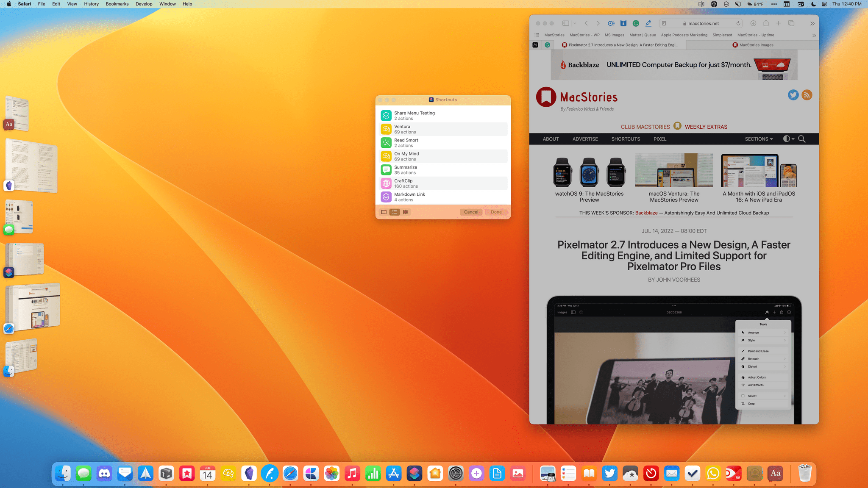Image resolution: width=868 pixels, height=488 pixels.
Task: Click the MacStories search icon
Action: point(802,139)
